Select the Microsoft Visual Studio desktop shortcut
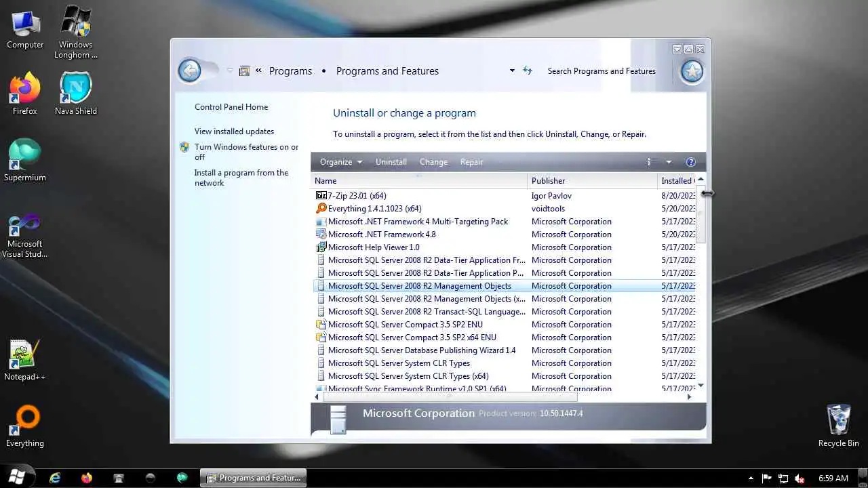 click(25, 235)
